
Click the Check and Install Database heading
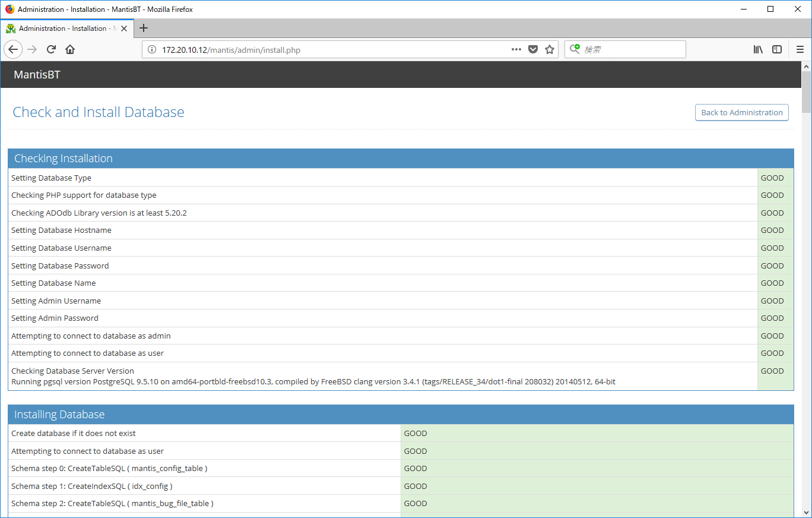coord(99,112)
